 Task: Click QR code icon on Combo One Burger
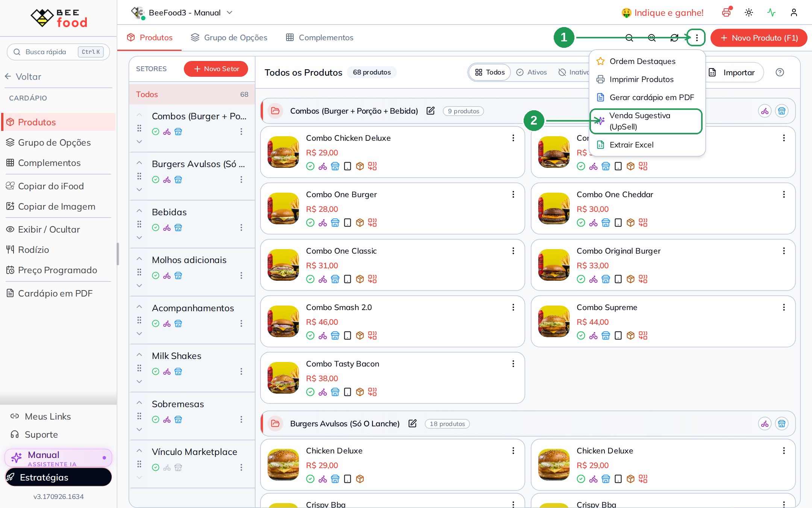[x=372, y=222]
